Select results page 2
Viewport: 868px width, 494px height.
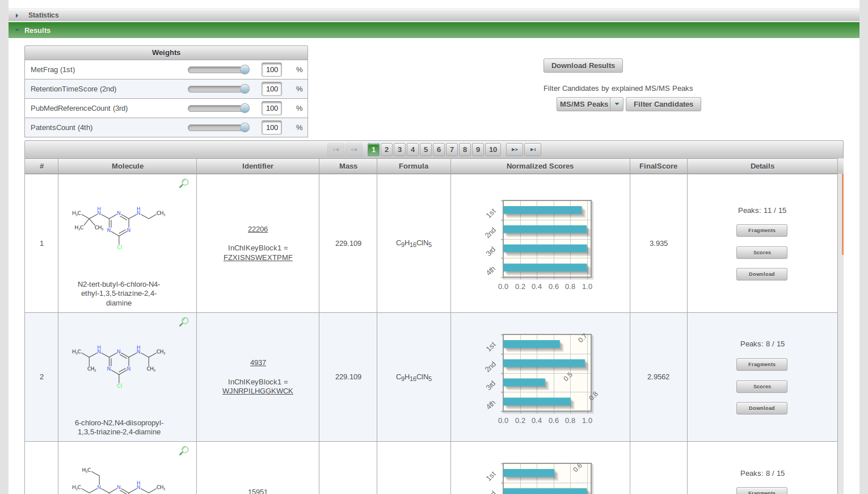click(x=386, y=149)
